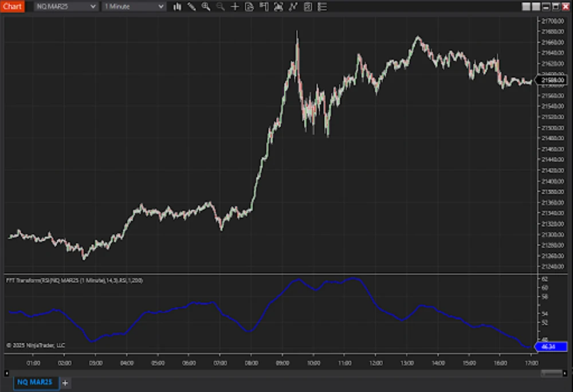Close the chart window
The width and height of the screenshot is (573, 392).
tap(566, 6)
